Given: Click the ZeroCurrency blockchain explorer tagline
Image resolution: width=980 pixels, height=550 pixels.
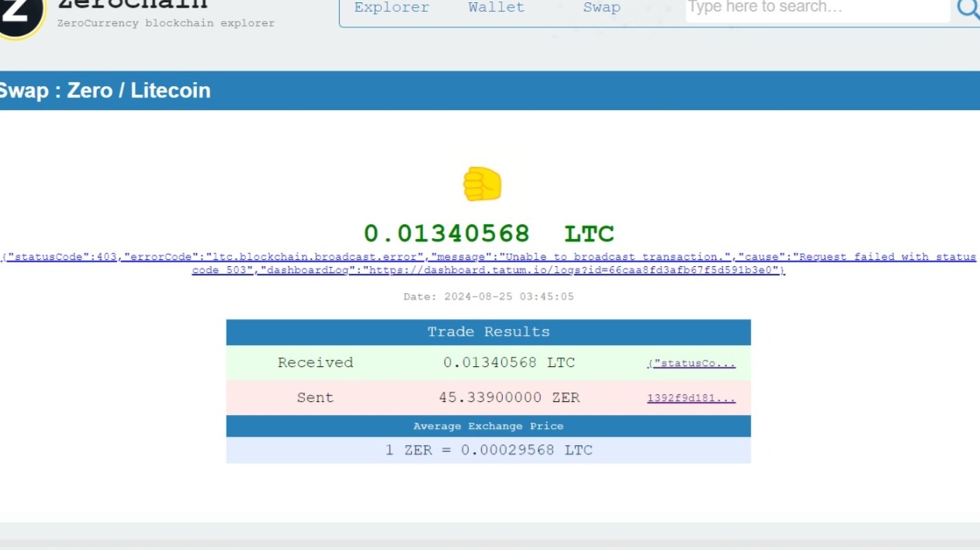Looking at the screenshot, I should [166, 23].
